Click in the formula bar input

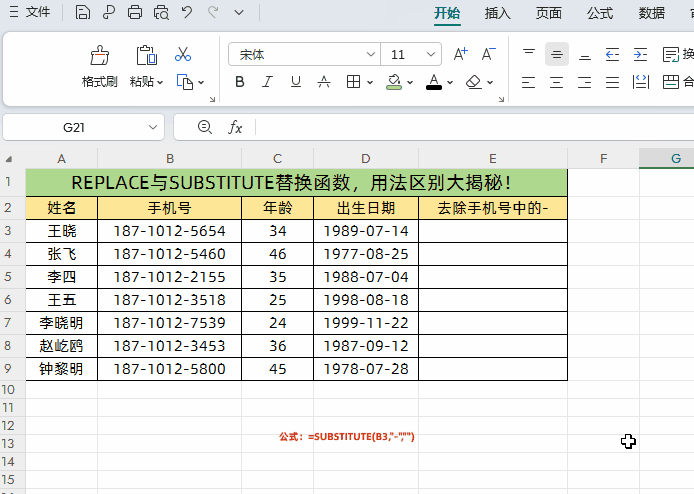(x=474, y=127)
